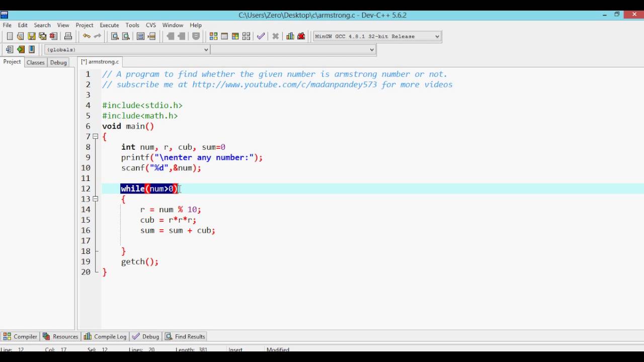Click the Redo arrow icon
The image size is (644, 362).
[98, 36]
